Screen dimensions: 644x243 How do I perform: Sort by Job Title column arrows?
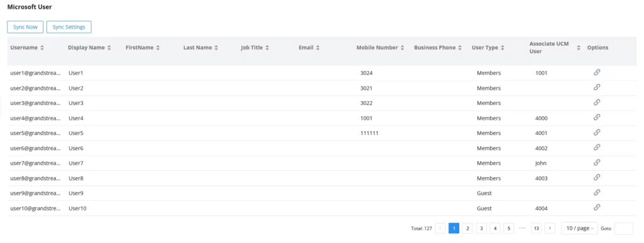point(267,48)
